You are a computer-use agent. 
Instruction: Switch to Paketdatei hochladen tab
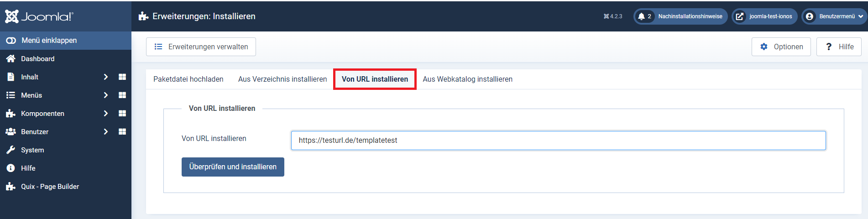188,79
